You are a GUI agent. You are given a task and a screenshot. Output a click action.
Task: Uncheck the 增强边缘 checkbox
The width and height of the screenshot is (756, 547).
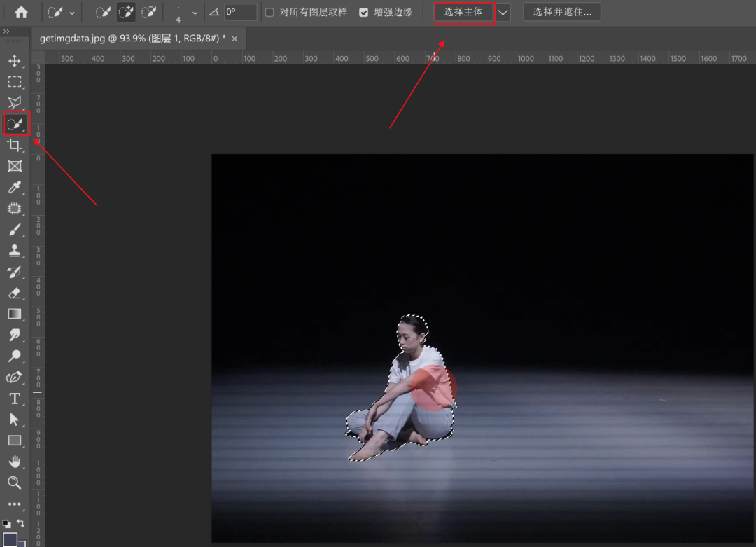364,13
